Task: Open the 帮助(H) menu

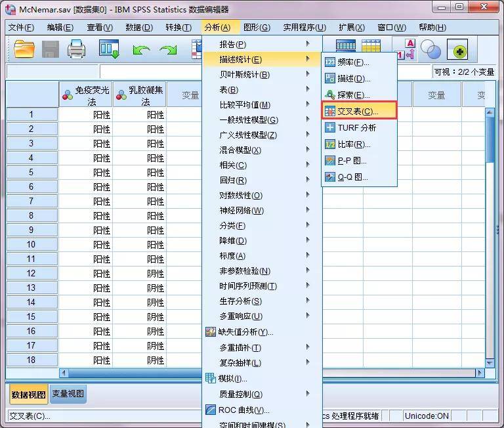Action: click(x=432, y=28)
